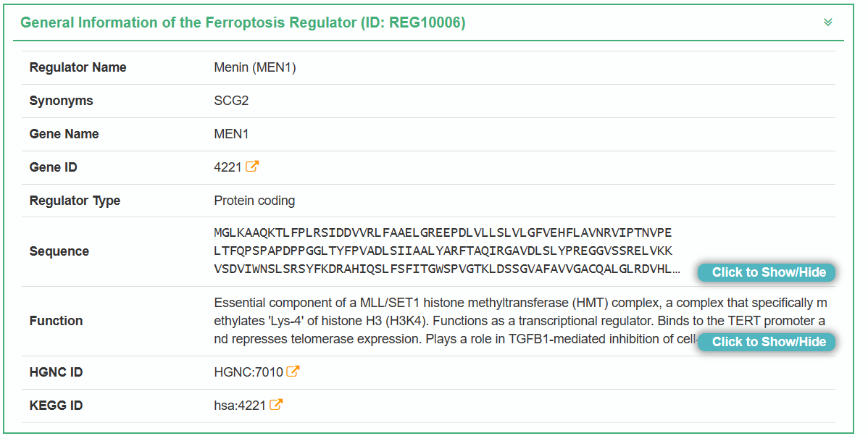Collapse the General Information panel chevron

[x=828, y=22]
